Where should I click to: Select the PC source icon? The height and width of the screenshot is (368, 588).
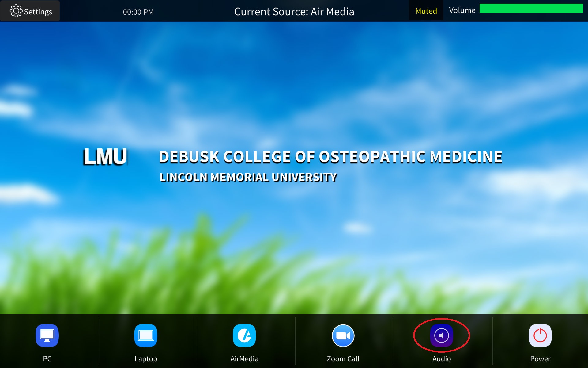[47, 335]
